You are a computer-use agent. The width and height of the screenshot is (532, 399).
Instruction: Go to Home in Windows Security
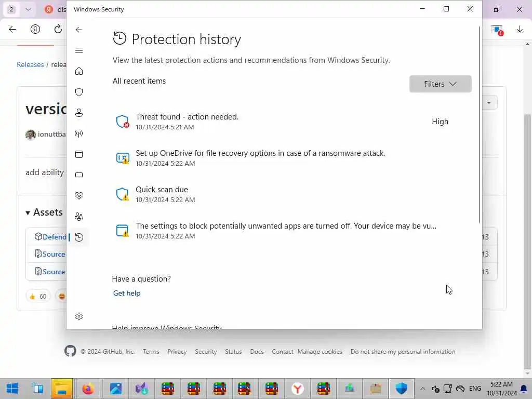tap(79, 71)
